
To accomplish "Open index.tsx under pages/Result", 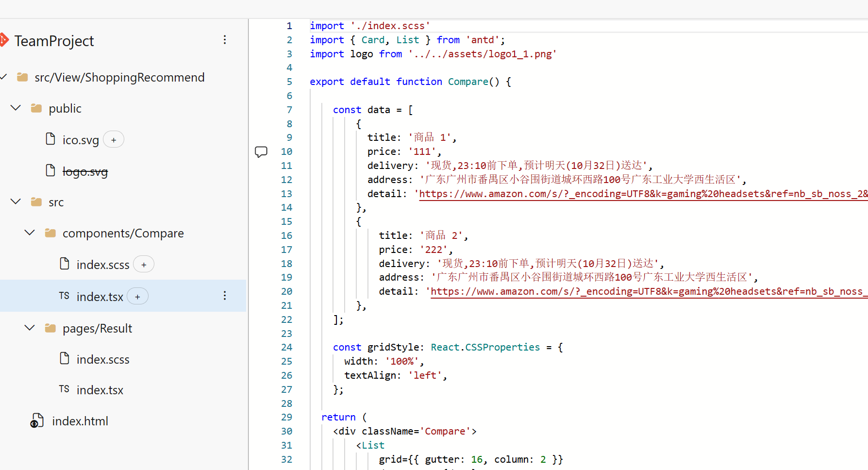I will point(100,390).
